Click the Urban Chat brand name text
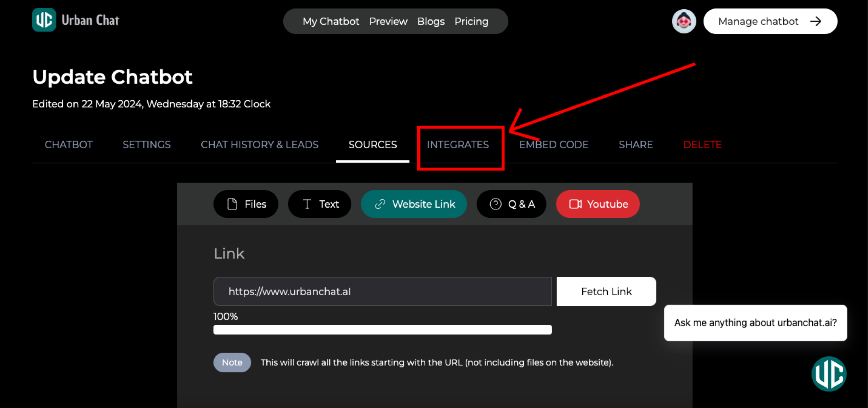 [x=90, y=20]
